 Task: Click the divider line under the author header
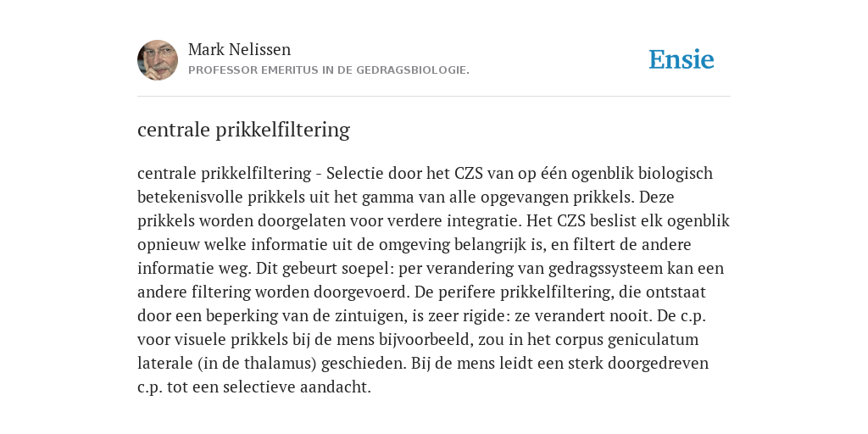coord(434,97)
